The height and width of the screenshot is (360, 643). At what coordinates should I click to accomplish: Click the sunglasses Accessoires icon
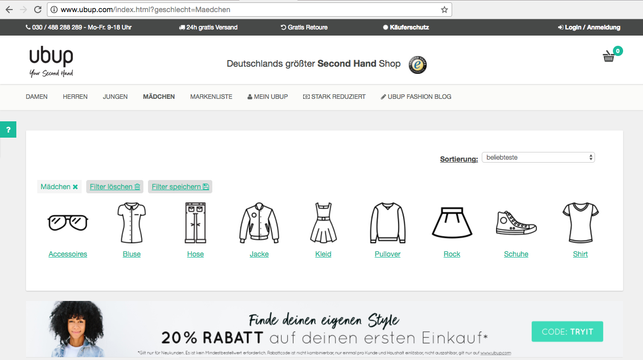pos(68,223)
